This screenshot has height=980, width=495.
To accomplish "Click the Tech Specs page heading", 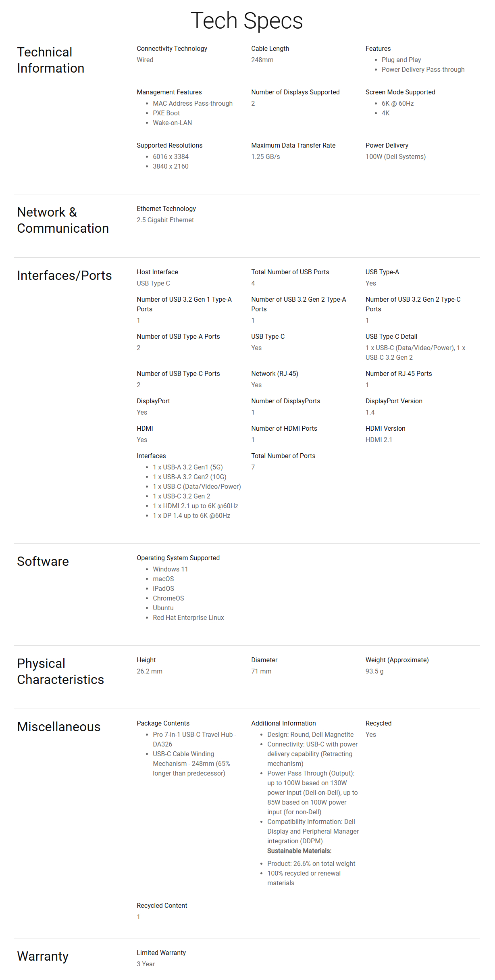I will [247, 21].
